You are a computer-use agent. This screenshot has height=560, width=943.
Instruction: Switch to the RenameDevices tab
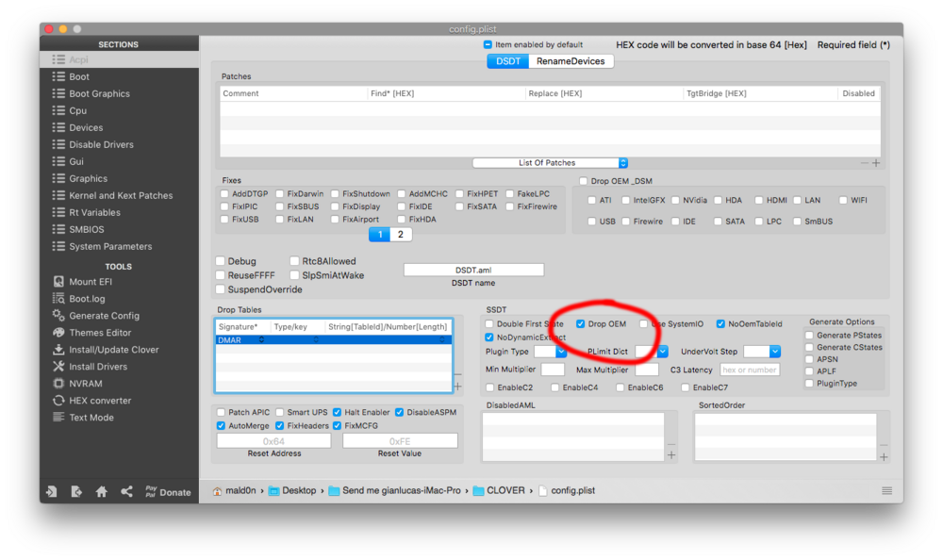tap(571, 61)
